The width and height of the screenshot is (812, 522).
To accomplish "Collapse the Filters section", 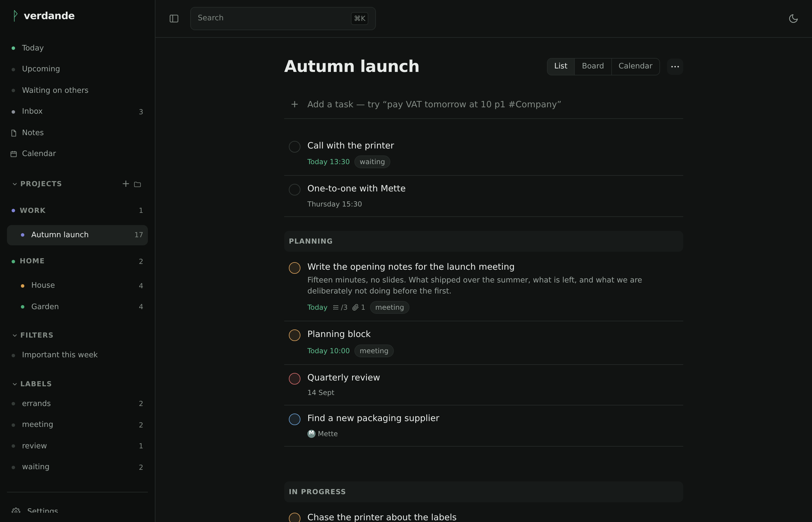I will pos(14,335).
